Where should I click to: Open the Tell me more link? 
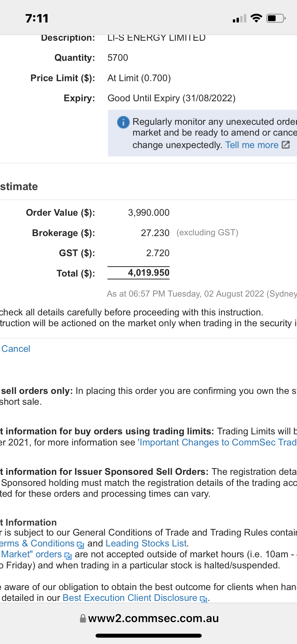pyautogui.click(x=252, y=145)
